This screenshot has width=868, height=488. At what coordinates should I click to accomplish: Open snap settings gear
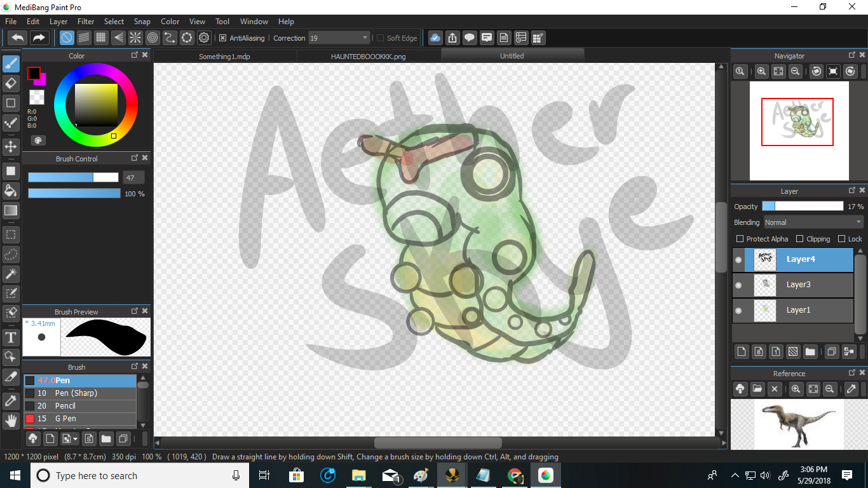coord(204,38)
